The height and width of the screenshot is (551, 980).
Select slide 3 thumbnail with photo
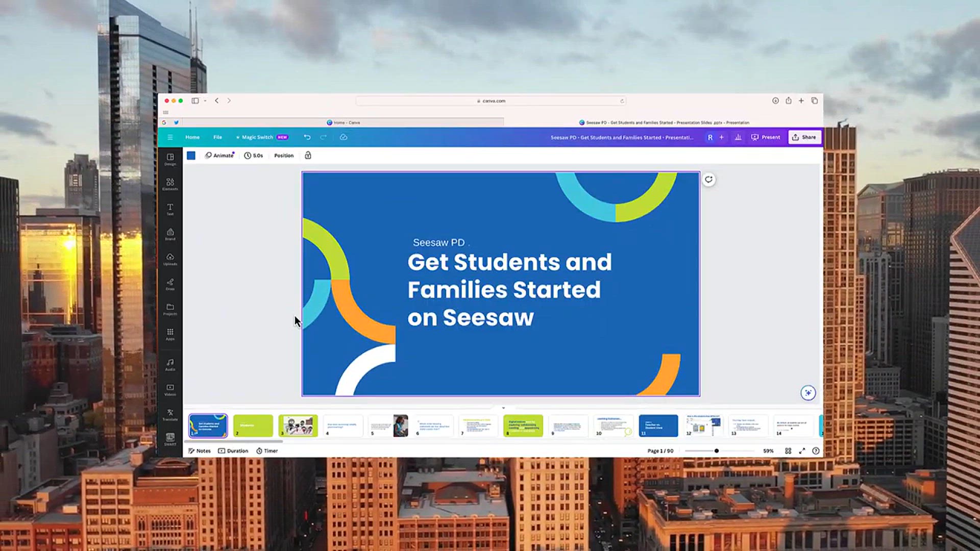click(298, 425)
